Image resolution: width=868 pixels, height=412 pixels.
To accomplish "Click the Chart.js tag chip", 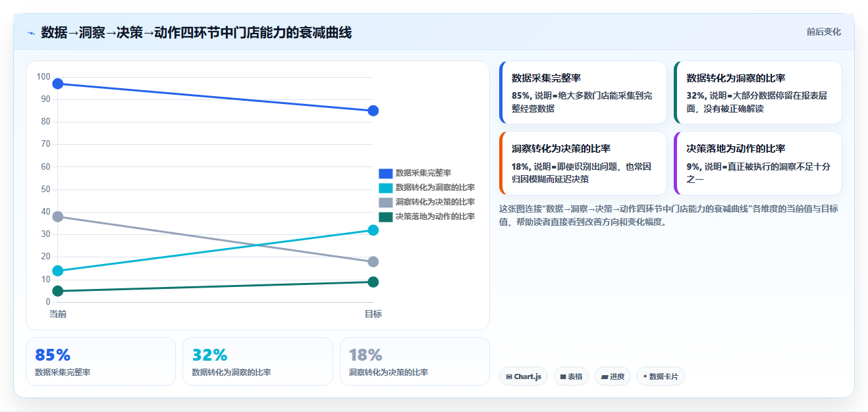I will pyautogui.click(x=524, y=376).
